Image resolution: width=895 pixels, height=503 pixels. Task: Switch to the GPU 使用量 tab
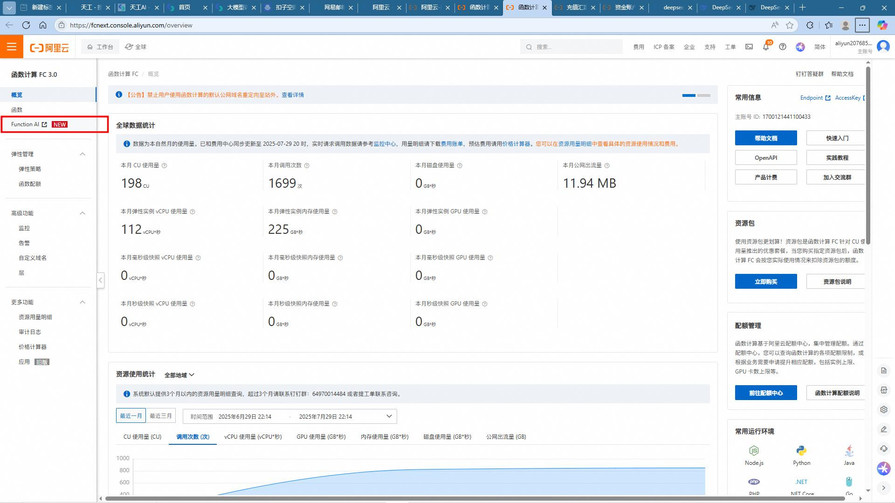pos(321,437)
